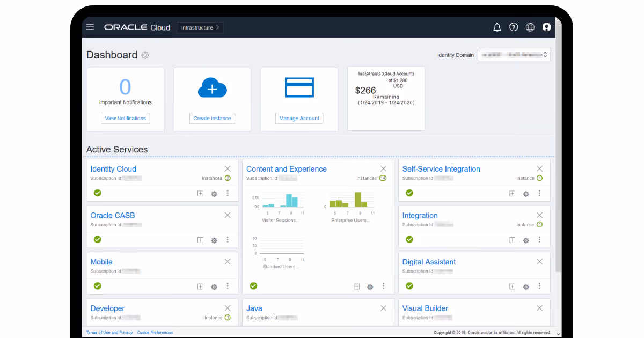Open the Digital Assistant service link

429,262
